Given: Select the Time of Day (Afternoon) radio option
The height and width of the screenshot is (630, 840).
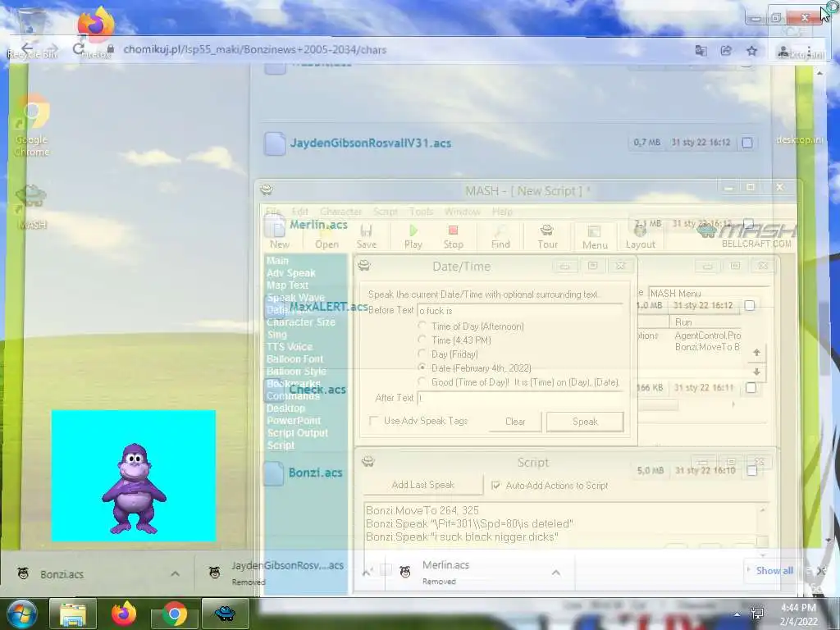Looking at the screenshot, I should [422, 326].
